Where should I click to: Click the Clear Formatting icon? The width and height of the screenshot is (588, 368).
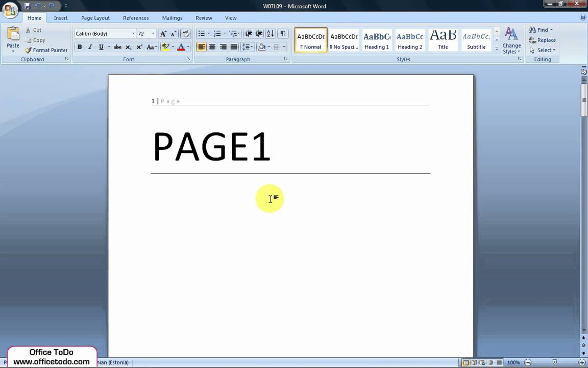[x=185, y=34]
